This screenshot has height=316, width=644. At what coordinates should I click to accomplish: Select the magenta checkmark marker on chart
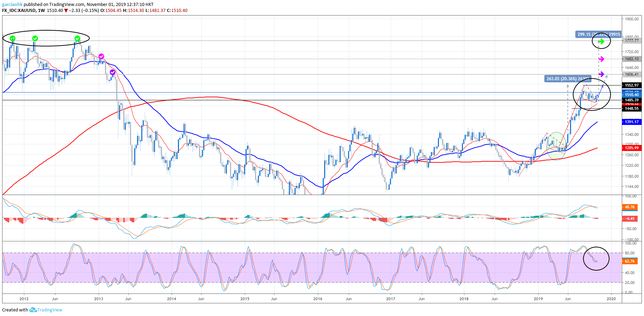pos(101,56)
